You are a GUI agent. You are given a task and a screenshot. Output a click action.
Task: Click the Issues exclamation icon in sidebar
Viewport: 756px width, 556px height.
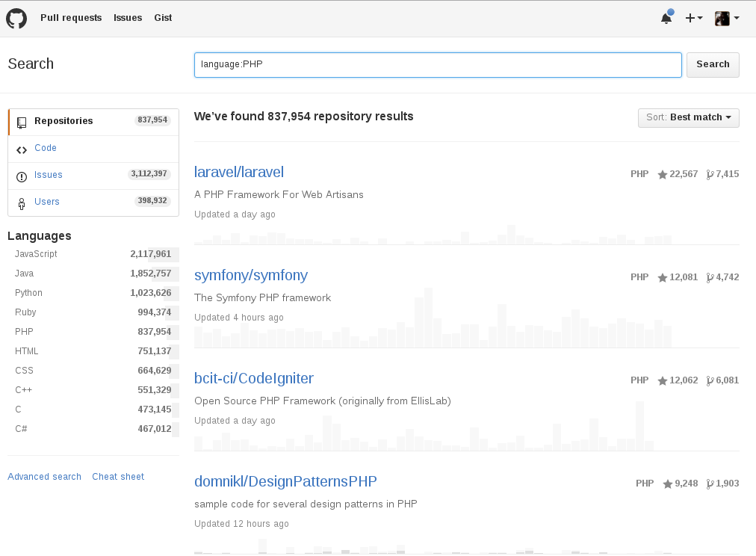pos(21,177)
